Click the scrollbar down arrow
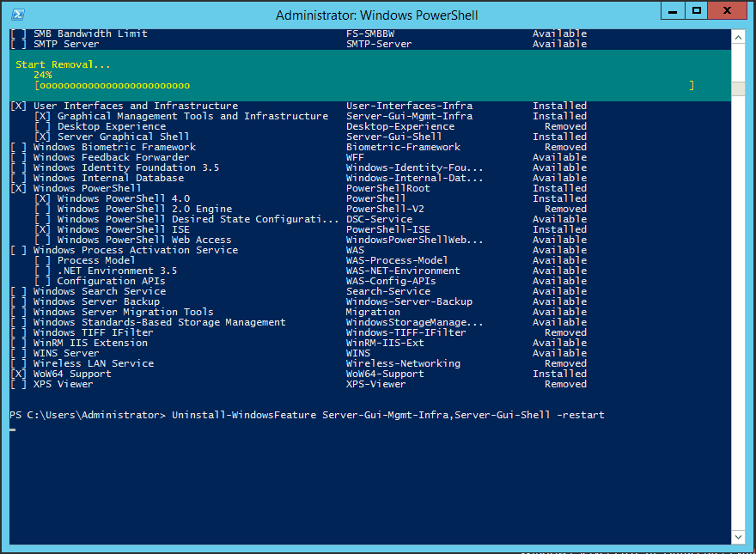This screenshot has height=554, width=756. pos(738,537)
